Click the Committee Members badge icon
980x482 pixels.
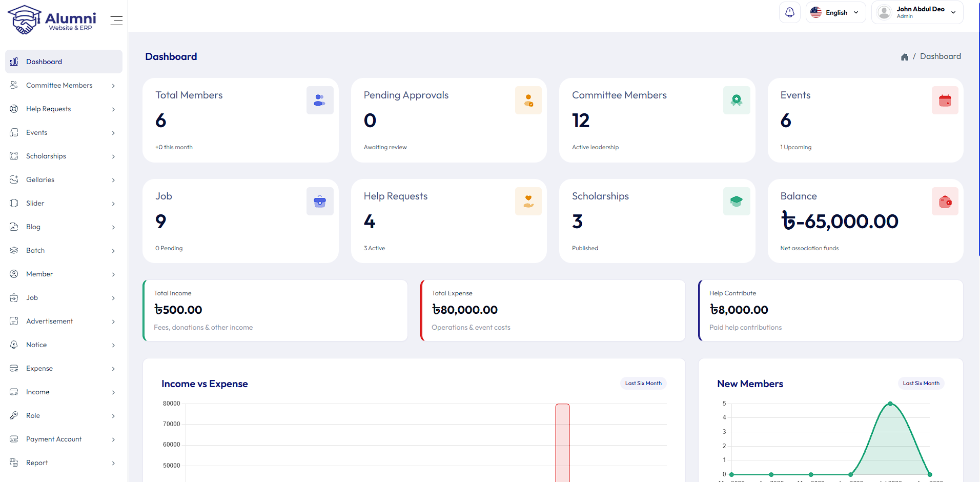(737, 100)
